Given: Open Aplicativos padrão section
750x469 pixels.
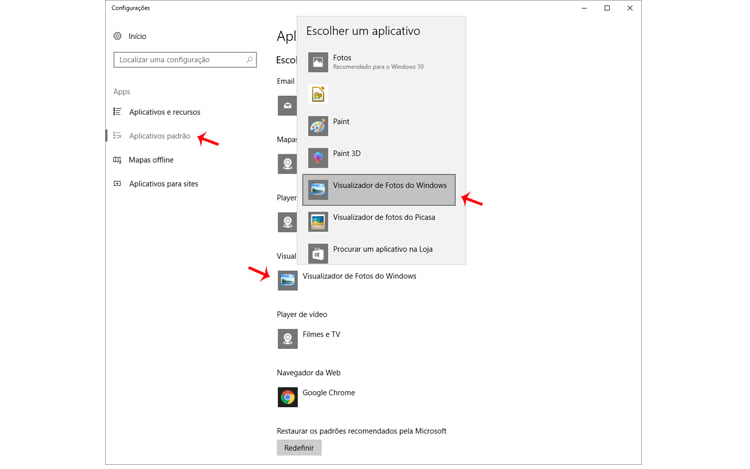Looking at the screenshot, I should [x=159, y=136].
